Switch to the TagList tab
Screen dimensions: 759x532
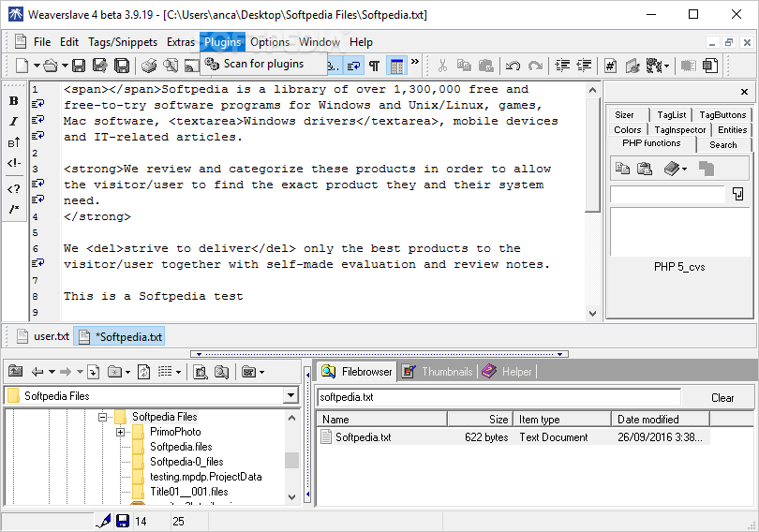point(671,114)
